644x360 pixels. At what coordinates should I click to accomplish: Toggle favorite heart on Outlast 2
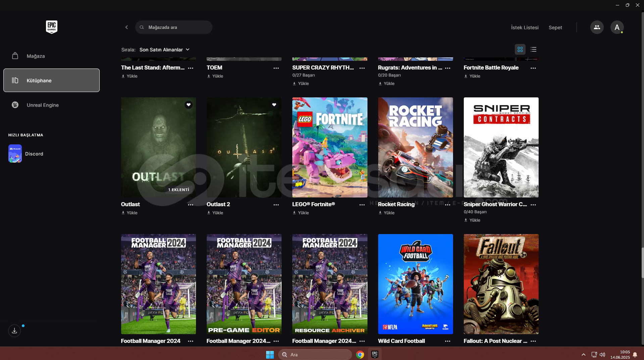274,105
